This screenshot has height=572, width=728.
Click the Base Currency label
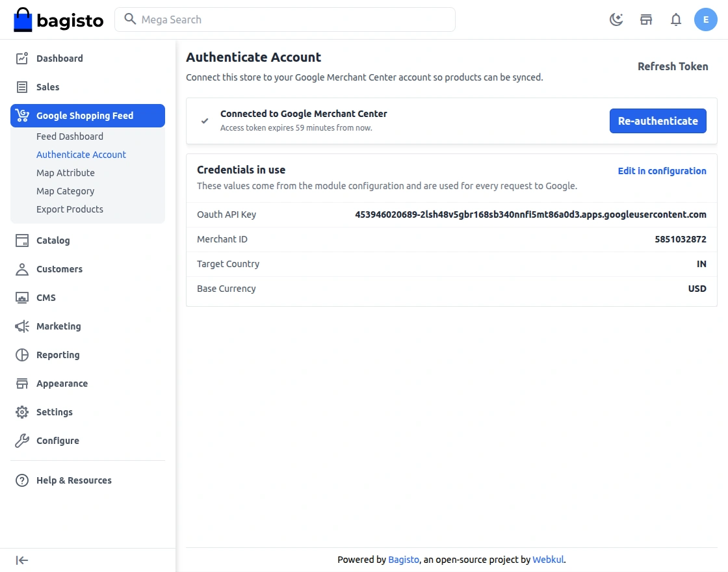coord(226,289)
